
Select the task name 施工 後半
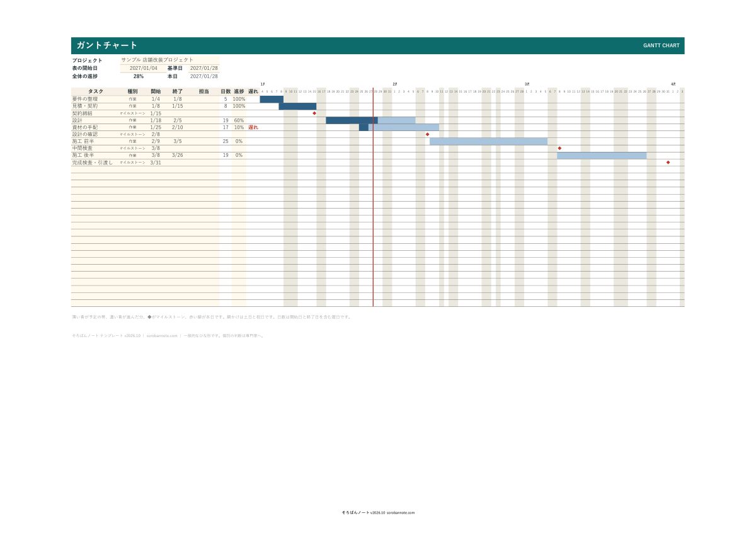[83, 155]
